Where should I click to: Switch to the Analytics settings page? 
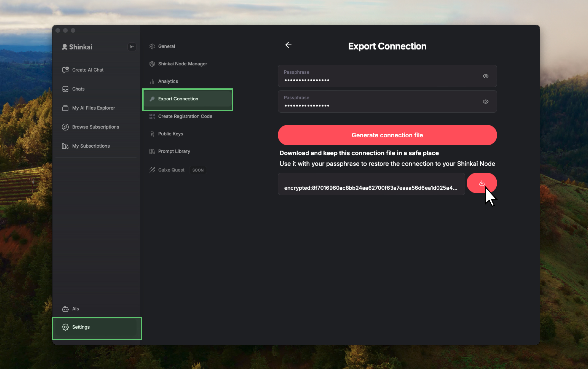tap(168, 81)
